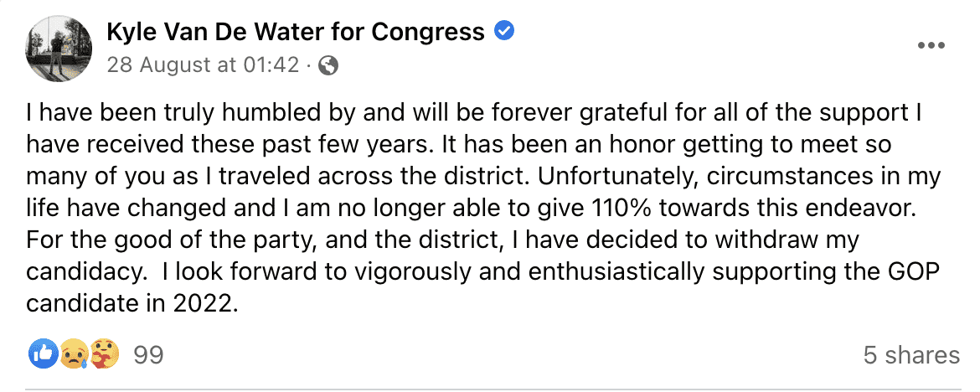Open the 28 August at 01:42 timestamp
Image resolution: width=980 pixels, height=392 pixels.
point(203,65)
